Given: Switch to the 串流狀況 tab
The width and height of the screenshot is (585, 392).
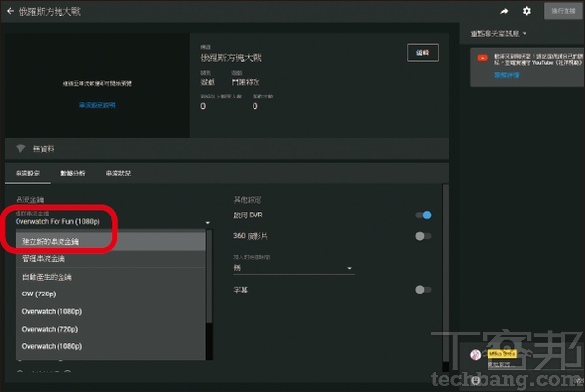Looking at the screenshot, I should tap(118, 173).
